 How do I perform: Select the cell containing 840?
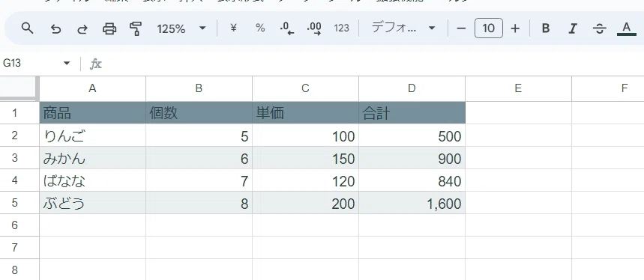(x=412, y=180)
